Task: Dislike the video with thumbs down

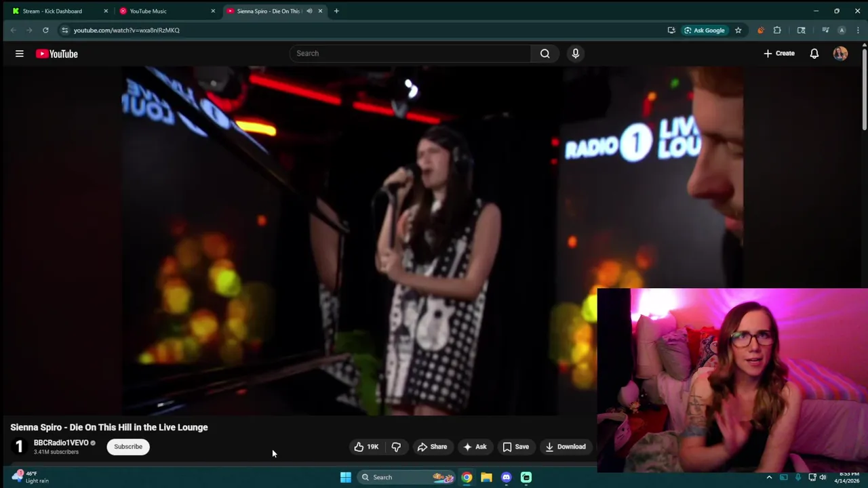Action: (396, 447)
